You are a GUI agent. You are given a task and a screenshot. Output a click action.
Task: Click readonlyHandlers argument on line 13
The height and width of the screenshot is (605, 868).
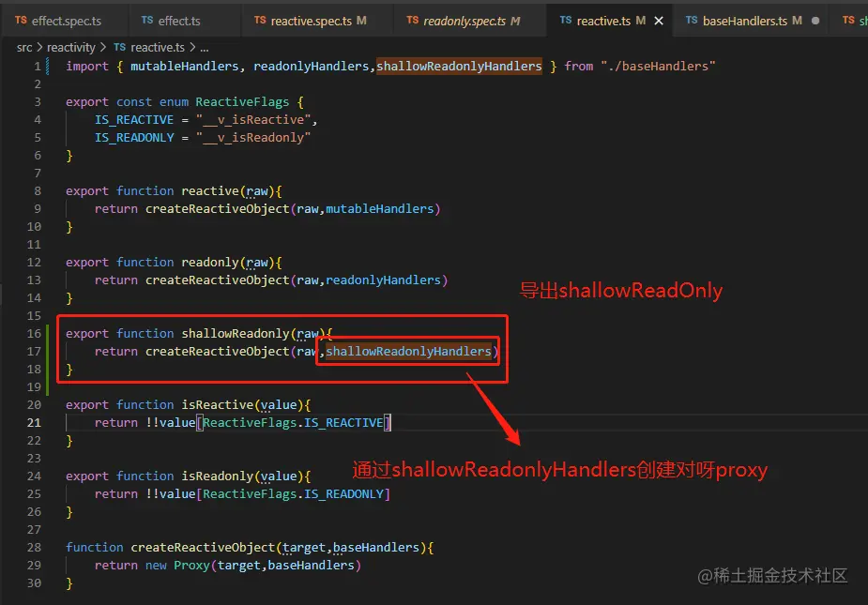(x=383, y=280)
